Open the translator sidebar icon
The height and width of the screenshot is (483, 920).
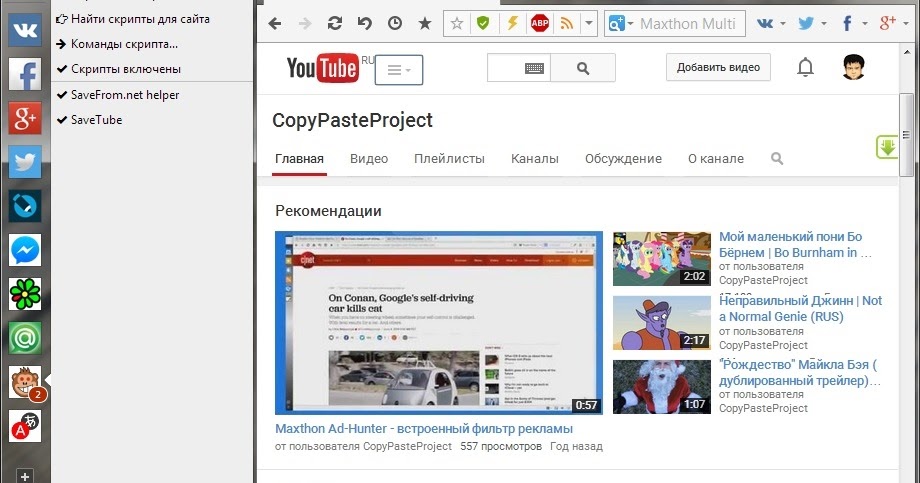point(25,426)
